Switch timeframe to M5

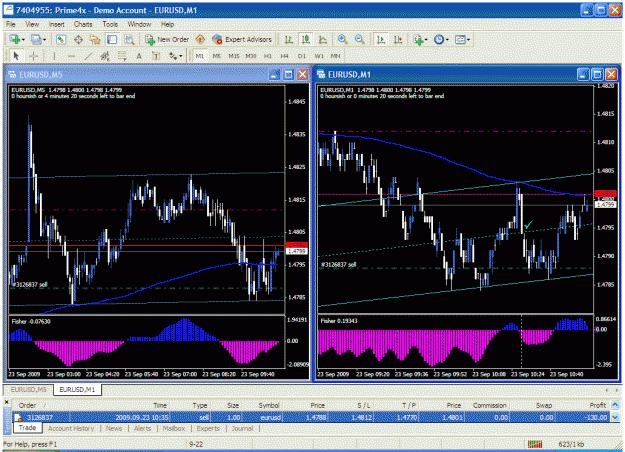tap(216, 56)
